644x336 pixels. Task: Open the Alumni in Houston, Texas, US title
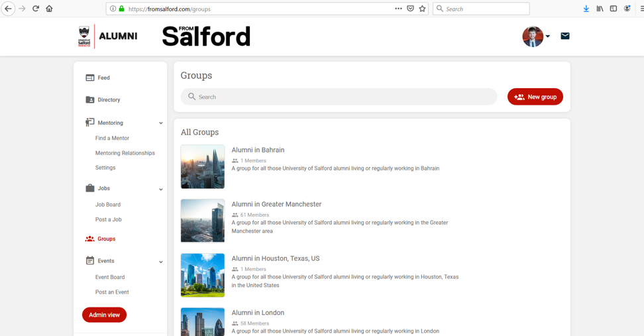point(276,258)
